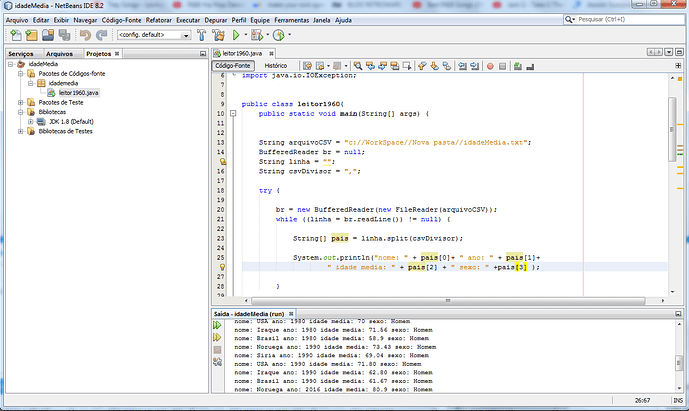Open the Arquivo menu

[17, 20]
